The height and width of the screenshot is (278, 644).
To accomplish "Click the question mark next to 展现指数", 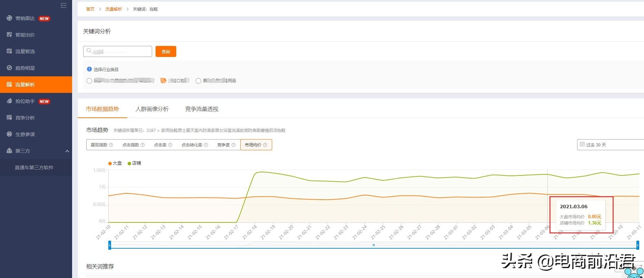I will point(111,145).
